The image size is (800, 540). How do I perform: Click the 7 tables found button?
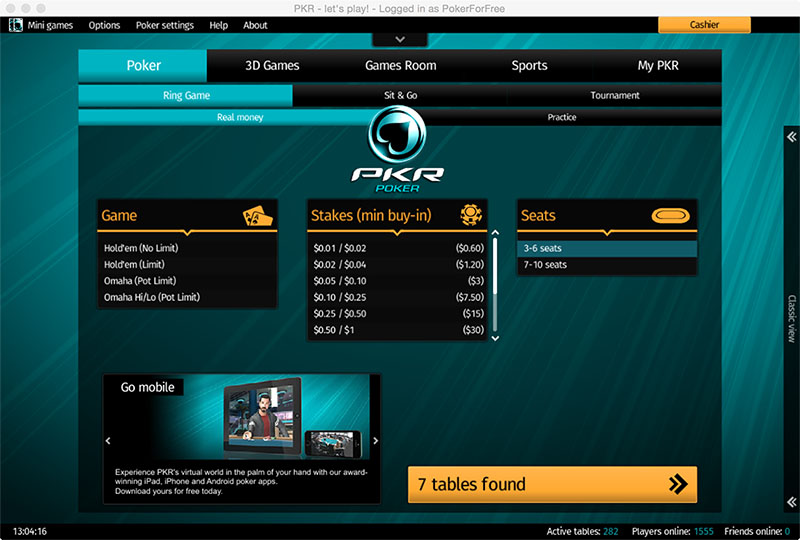coord(552,484)
